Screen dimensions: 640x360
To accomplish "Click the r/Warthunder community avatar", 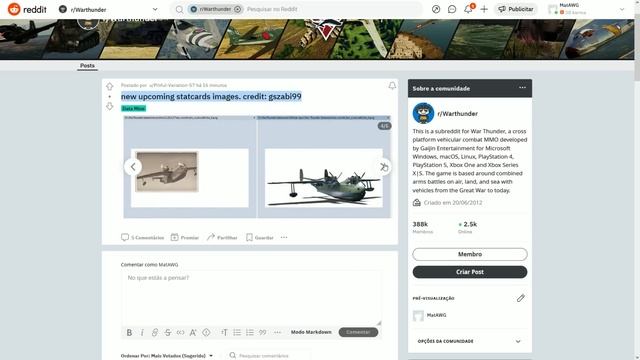I will point(423,113).
